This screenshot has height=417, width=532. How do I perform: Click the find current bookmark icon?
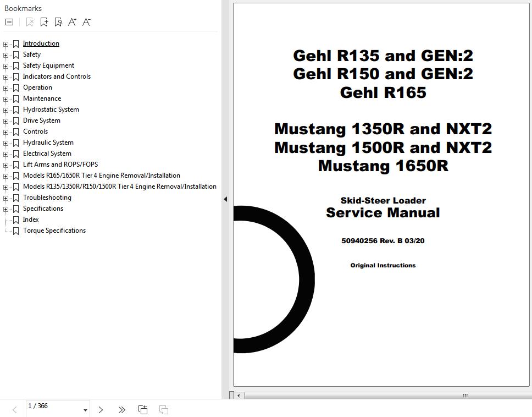tap(58, 22)
